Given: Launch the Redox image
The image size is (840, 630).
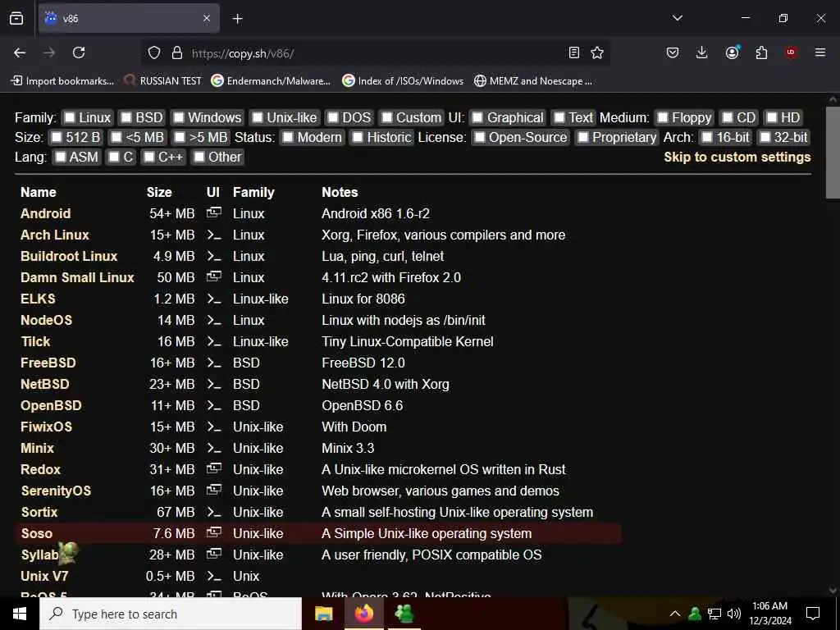Looking at the screenshot, I should point(41,469).
